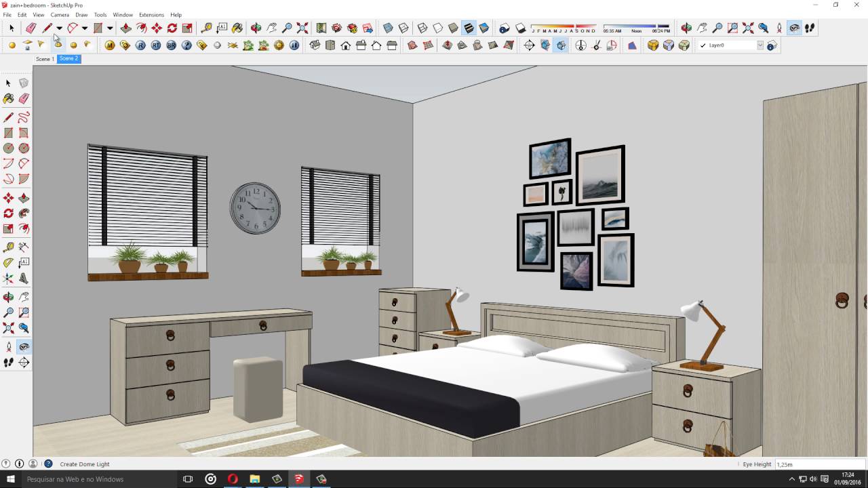
Task: Toggle display section cuts icon
Action: point(561,45)
